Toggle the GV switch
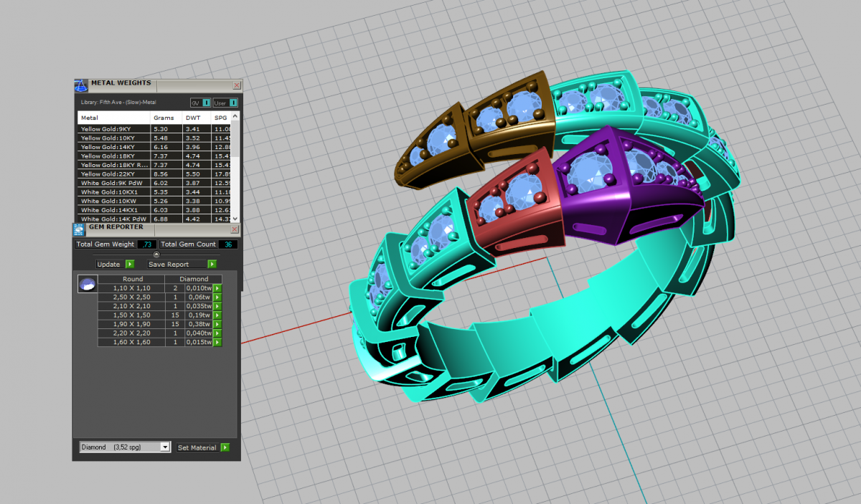861x504 pixels. click(x=206, y=103)
